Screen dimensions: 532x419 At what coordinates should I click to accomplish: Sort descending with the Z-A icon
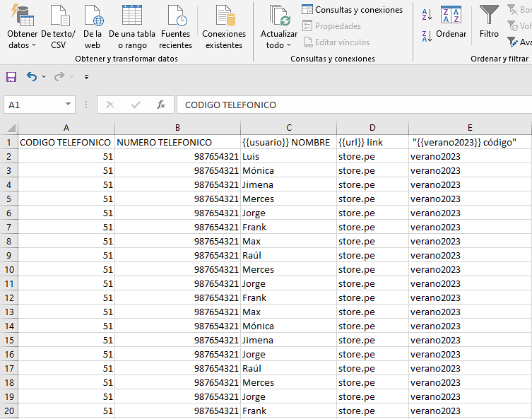427,35
